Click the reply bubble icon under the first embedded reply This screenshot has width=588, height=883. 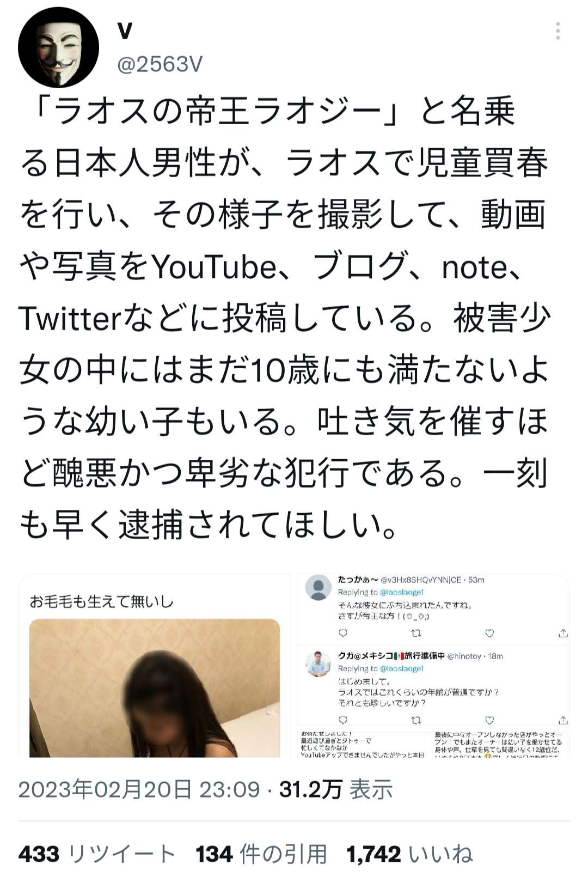[x=343, y=633]
